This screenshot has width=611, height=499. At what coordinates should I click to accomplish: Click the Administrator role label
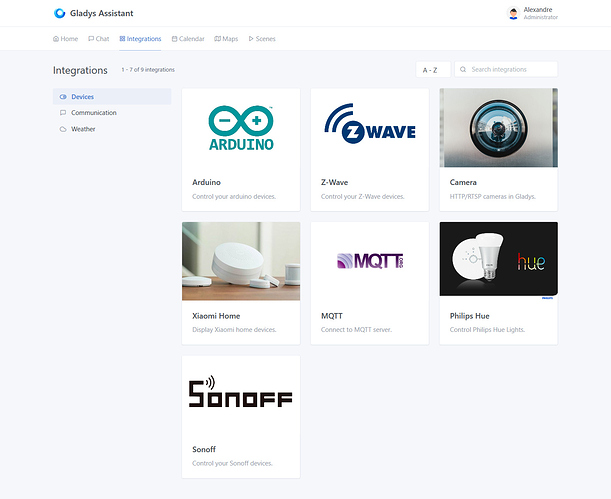click(540, 17)
